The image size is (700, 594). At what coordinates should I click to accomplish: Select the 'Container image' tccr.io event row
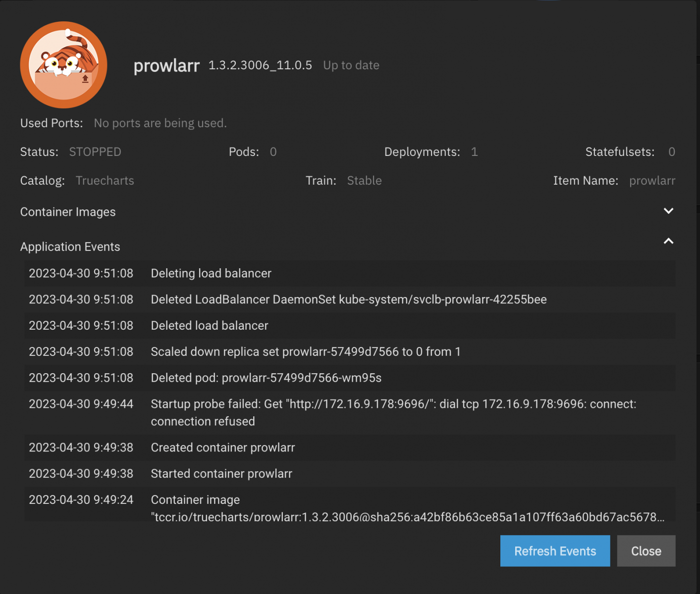tap(350, 504)
